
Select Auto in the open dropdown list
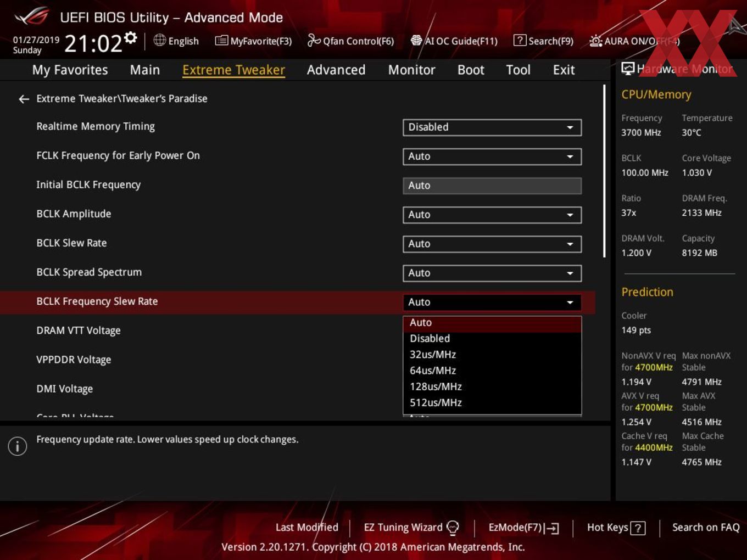pos(492,323)
